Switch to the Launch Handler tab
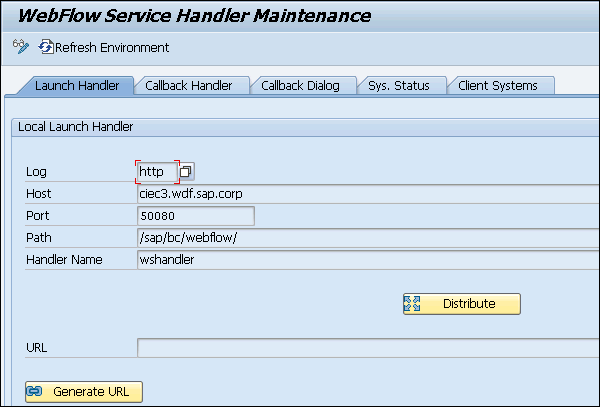Image resolution: width=600 pixels, height=407 pixels. pyautogui.click(x=77, y=85)
